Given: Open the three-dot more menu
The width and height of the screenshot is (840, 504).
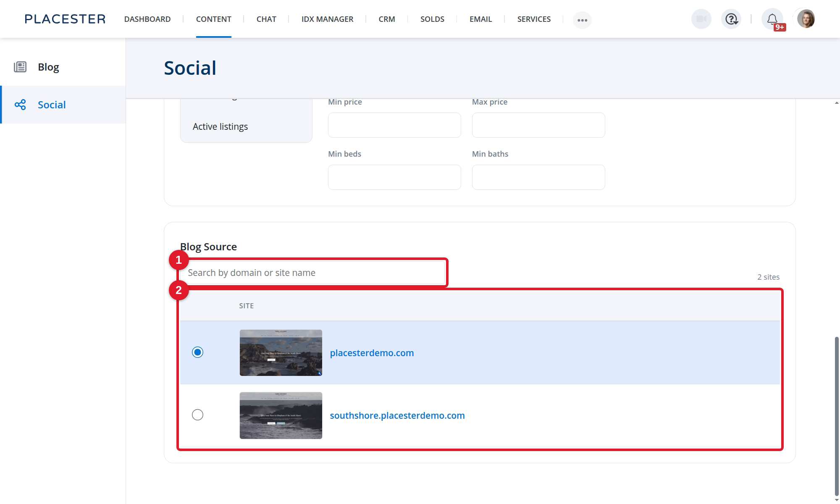Looking at the screenshot, I should pyautogui.click(x=582, y=20).
